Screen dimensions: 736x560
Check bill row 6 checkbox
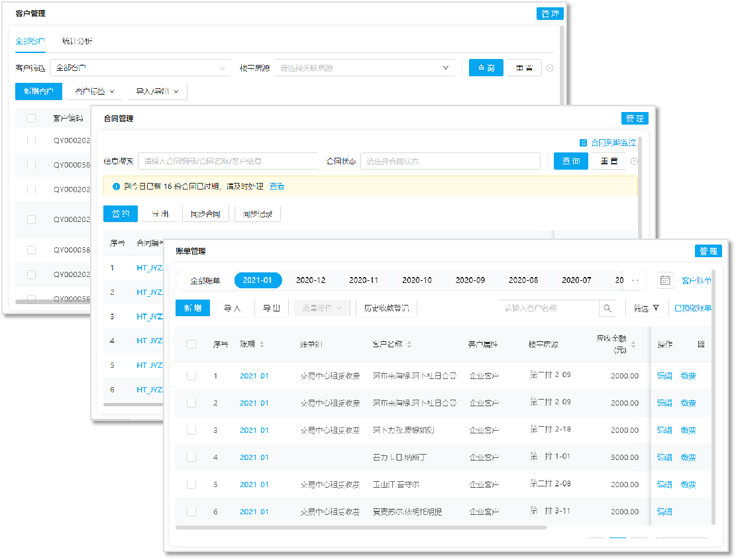point(191,512)
